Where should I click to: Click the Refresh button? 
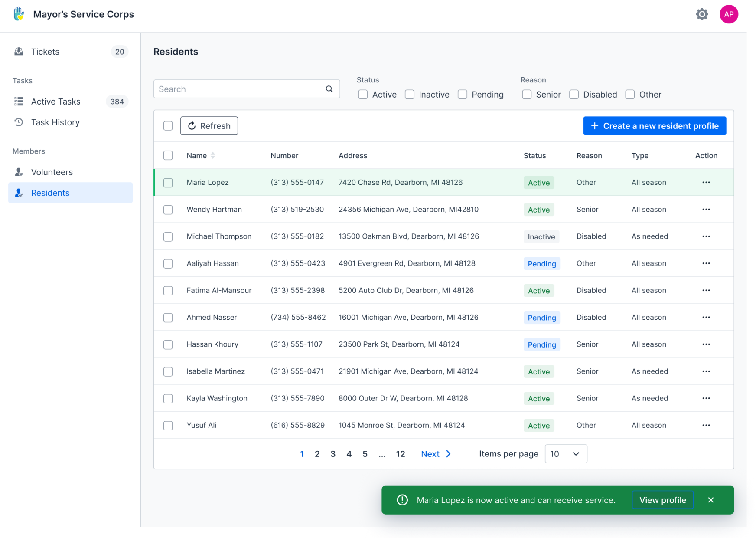[209, 126]
